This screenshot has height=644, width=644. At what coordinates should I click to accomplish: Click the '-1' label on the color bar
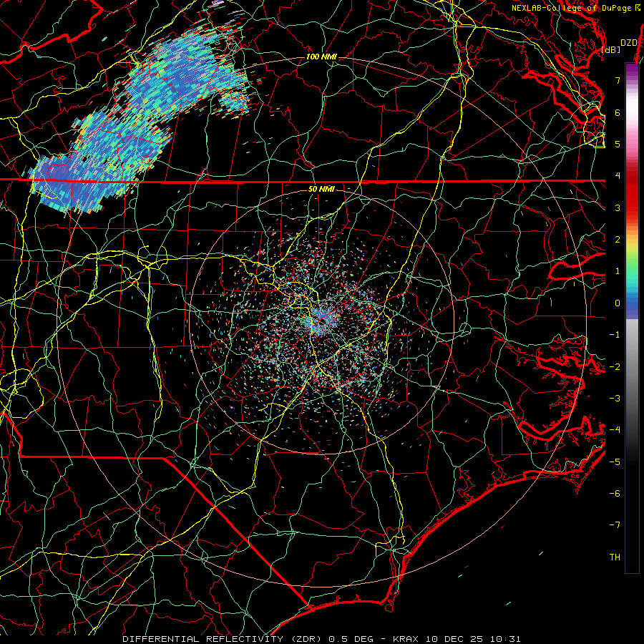coord(615,335)
